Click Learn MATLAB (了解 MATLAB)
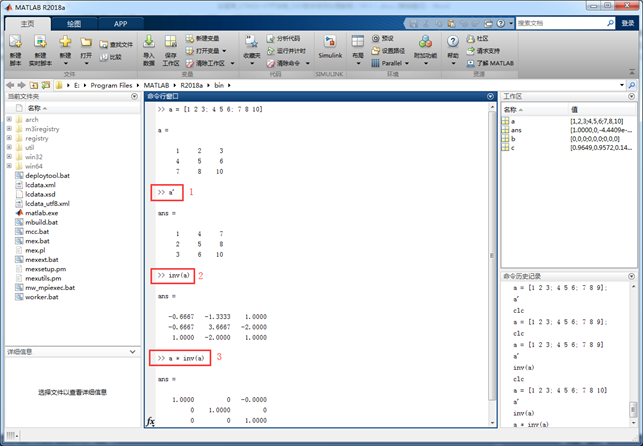This screenshot has width=643, height=446. [490, 64]
